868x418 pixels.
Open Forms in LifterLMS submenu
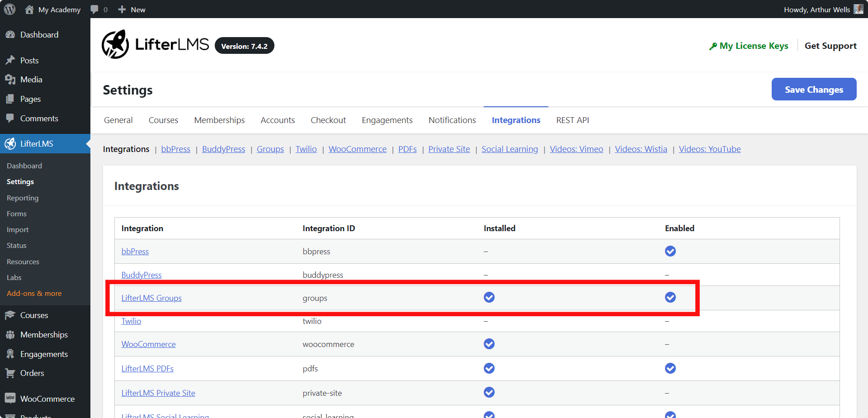tap(17, 214)
